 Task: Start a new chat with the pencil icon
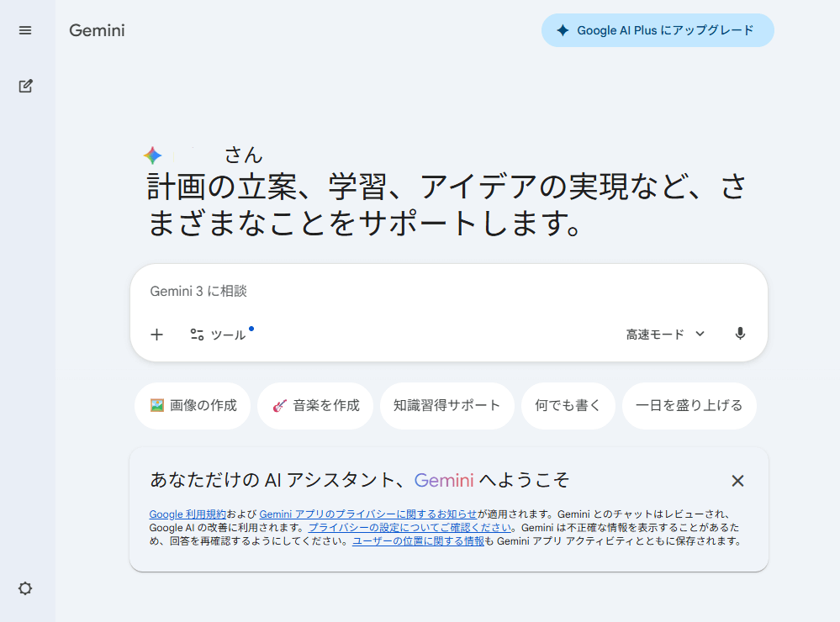pyautogui.click(x=25, y=86)
